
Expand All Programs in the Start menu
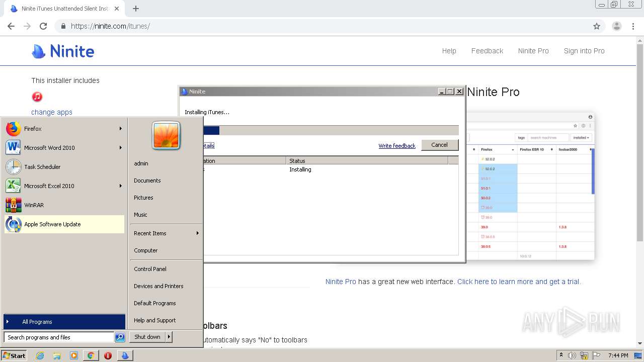pyautogui.click(x=64, y=322)
